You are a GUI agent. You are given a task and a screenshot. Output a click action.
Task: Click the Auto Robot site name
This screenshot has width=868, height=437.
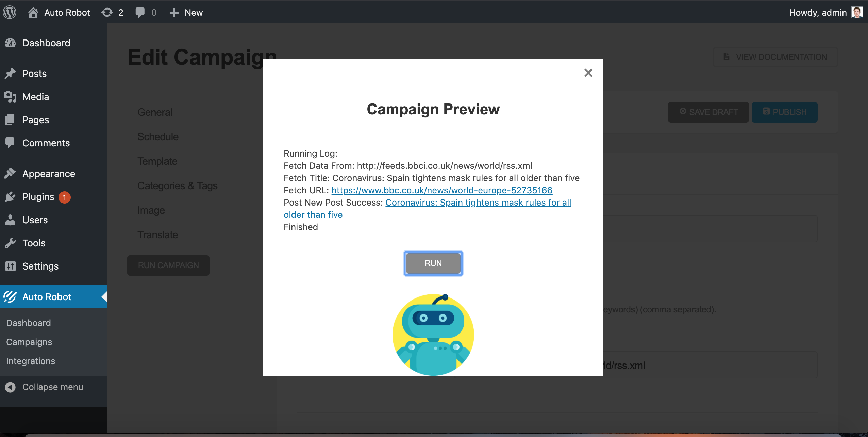67,13
